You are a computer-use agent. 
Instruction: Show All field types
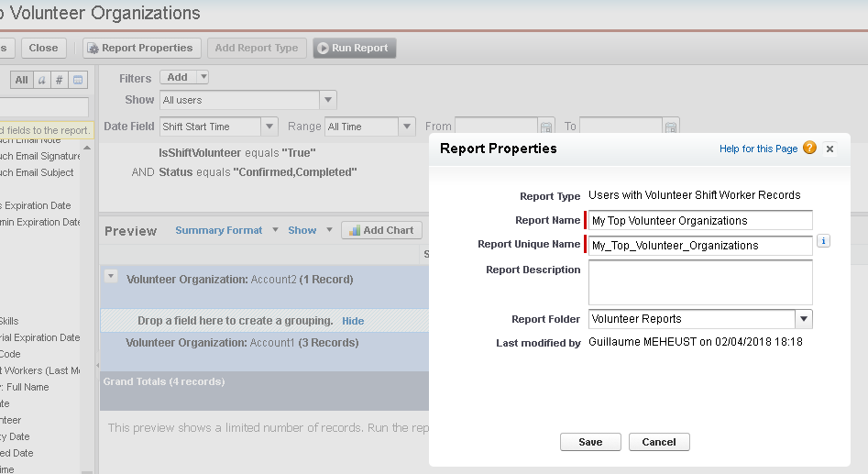(x=22, y=80)
